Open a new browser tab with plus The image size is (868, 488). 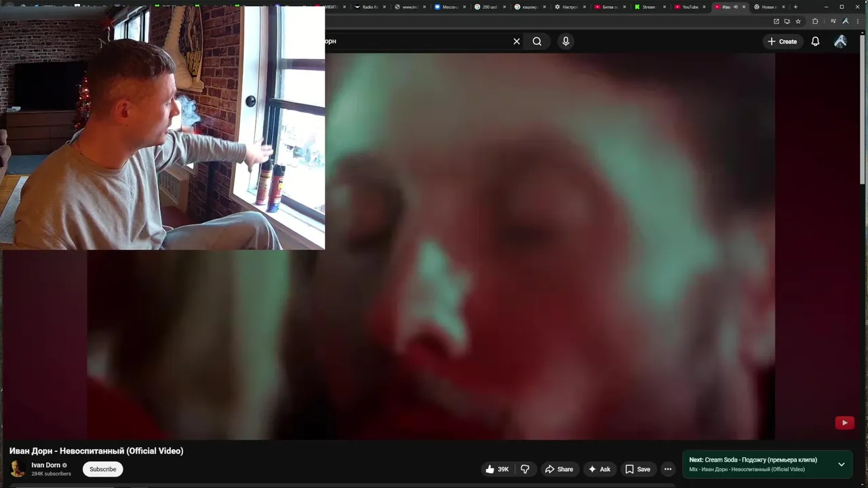coord(795,7)
